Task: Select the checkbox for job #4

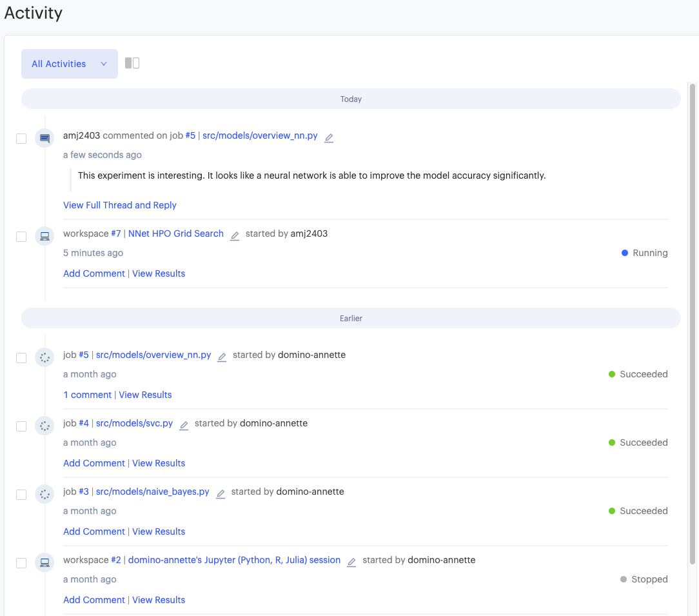Action: tap(21, 426)
